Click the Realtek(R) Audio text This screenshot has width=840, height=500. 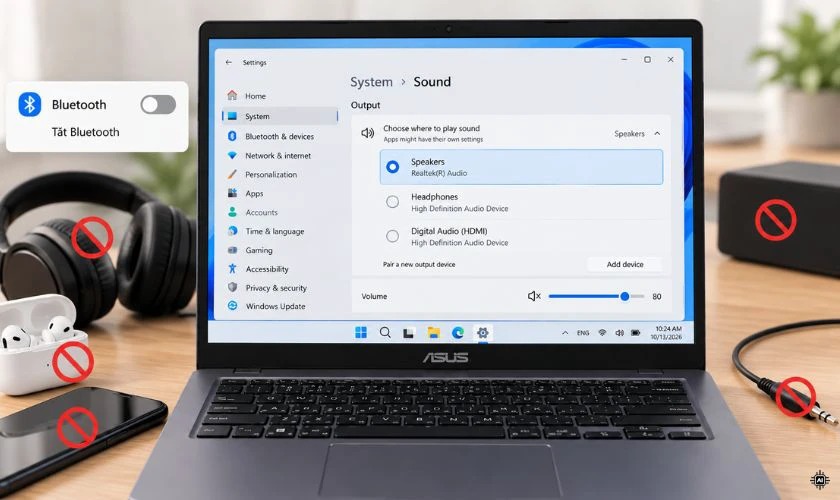[439, 174]
